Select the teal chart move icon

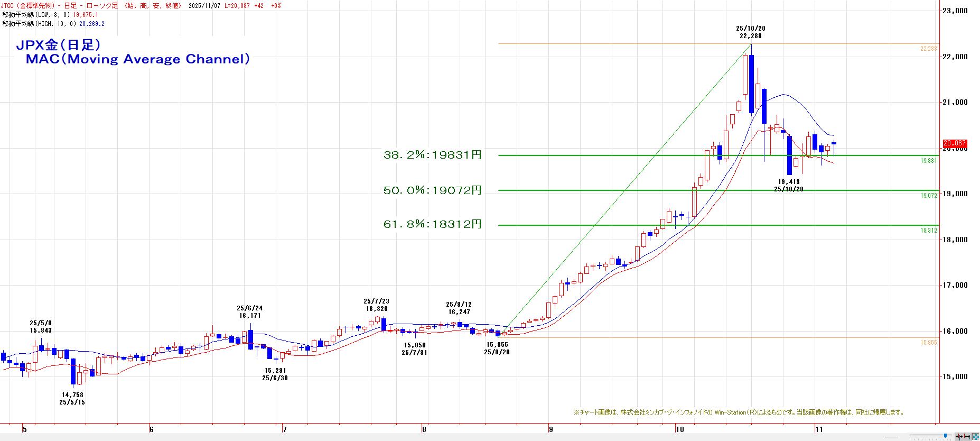point(976,437)
